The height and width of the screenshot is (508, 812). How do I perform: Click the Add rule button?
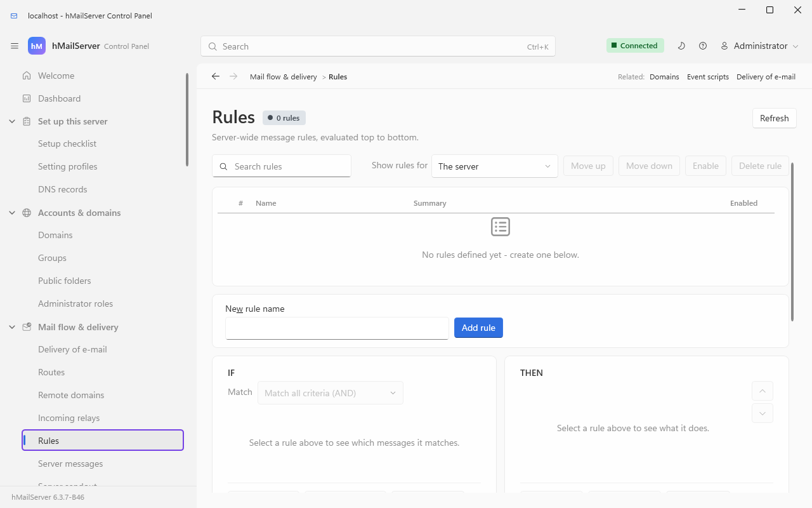tap(478, 328)
